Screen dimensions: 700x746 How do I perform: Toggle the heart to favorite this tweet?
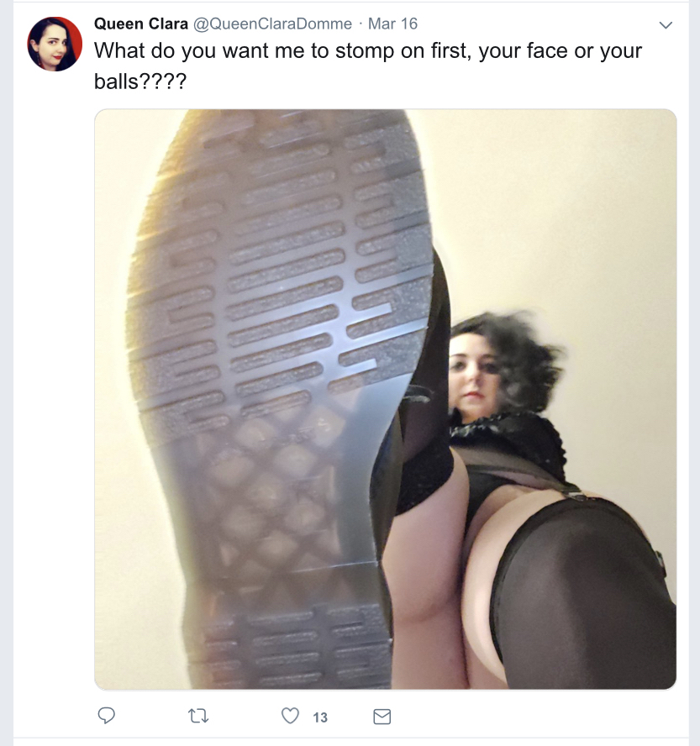290,716
